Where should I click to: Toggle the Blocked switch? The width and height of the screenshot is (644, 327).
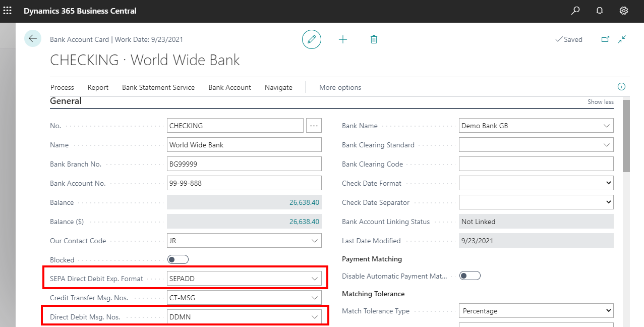pyautogui.click(x=178, y=259)
